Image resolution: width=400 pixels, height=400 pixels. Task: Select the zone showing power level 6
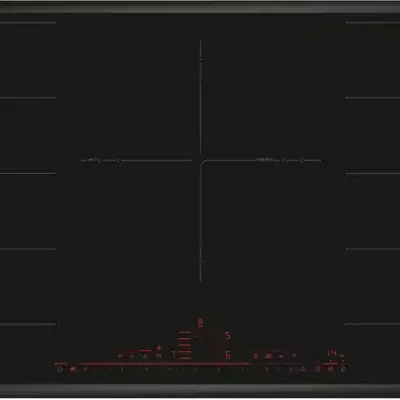pos(228,355)
